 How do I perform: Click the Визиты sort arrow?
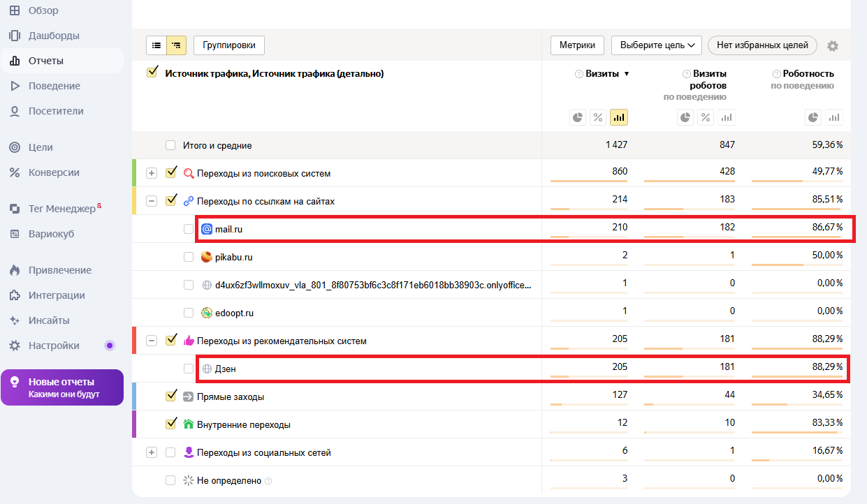coord(627,74)
